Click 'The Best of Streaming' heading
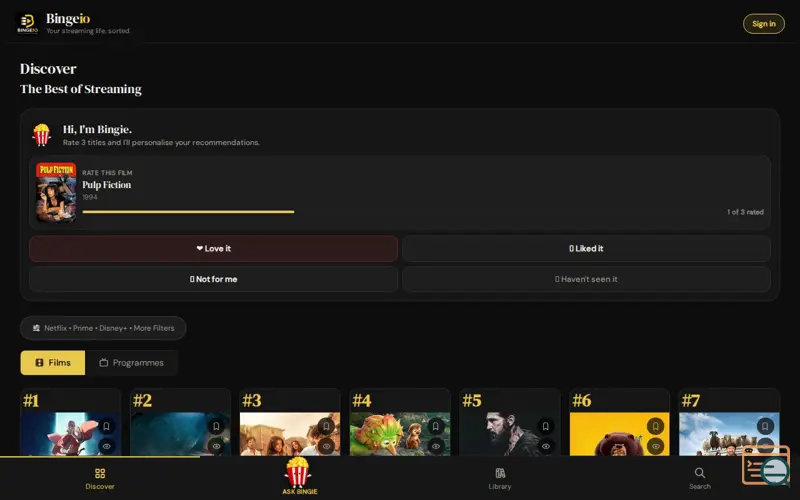Screen dimensions: 800x500 (x=81, y=89)
